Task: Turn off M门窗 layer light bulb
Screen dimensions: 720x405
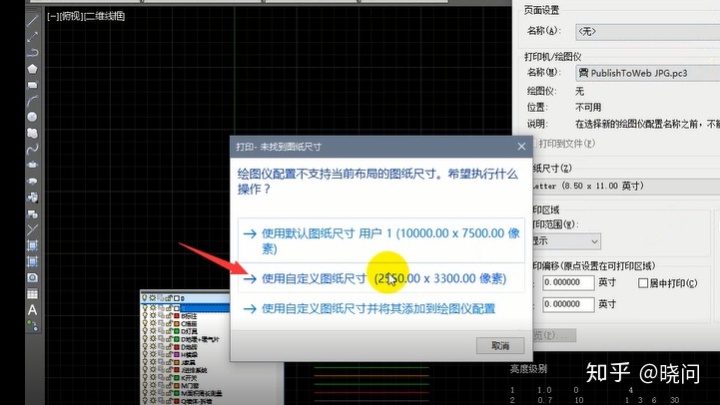Action: tap(145, 385)
